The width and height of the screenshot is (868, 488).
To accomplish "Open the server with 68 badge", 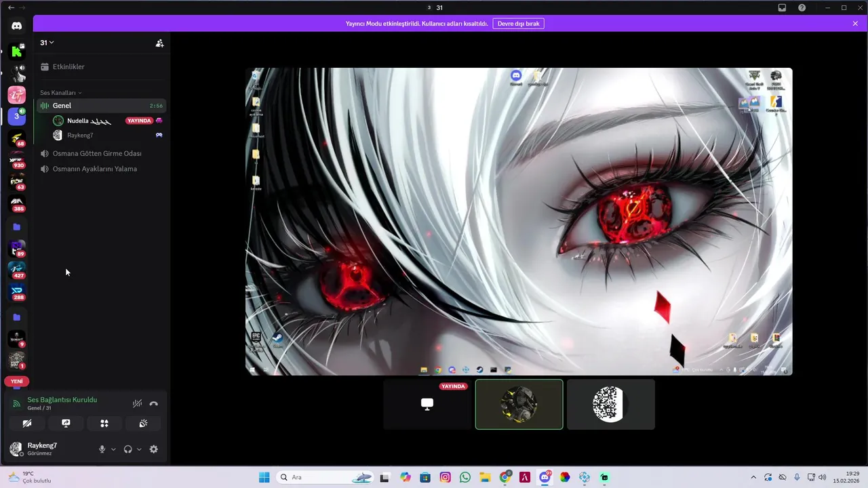I will tap(17, 139).
